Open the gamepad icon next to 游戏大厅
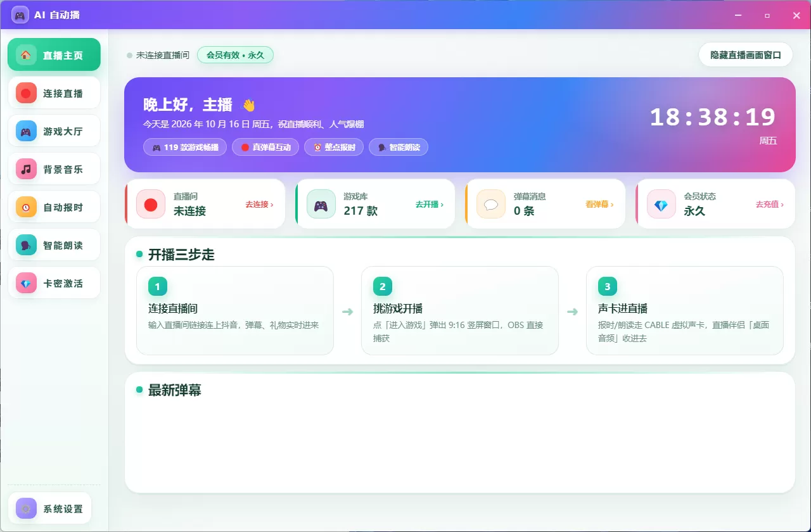Viewport: 811px width, 532px height. click(x=26, y=131)
